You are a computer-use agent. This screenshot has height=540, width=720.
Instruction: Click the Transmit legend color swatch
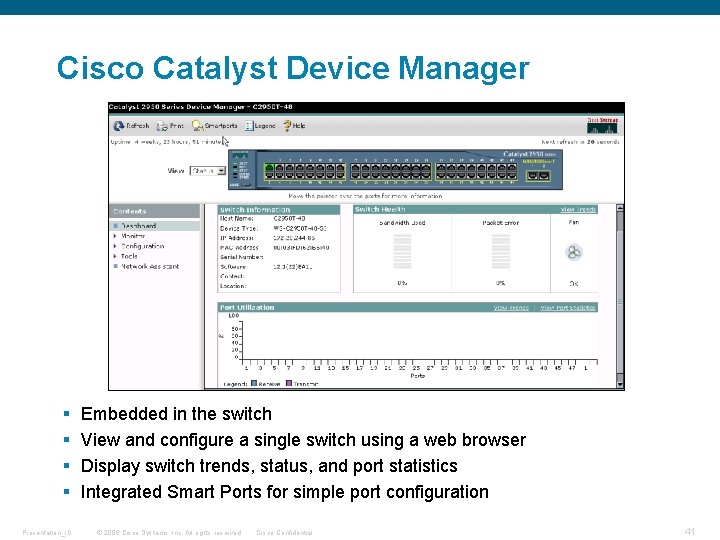pos(289,383)
